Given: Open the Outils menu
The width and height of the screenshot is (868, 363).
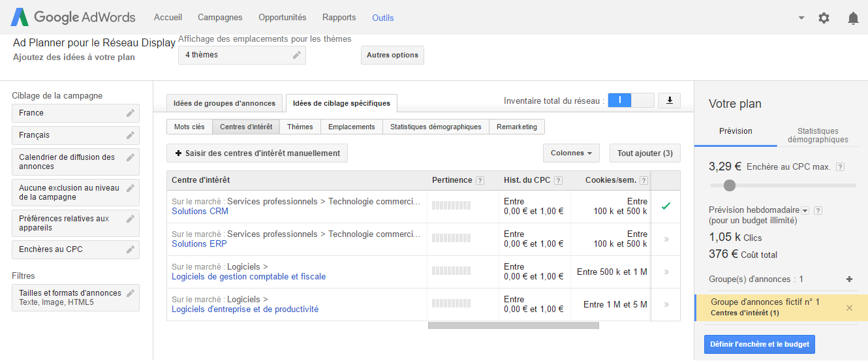Looking at the screenshot, I should (x=383, y=18).
